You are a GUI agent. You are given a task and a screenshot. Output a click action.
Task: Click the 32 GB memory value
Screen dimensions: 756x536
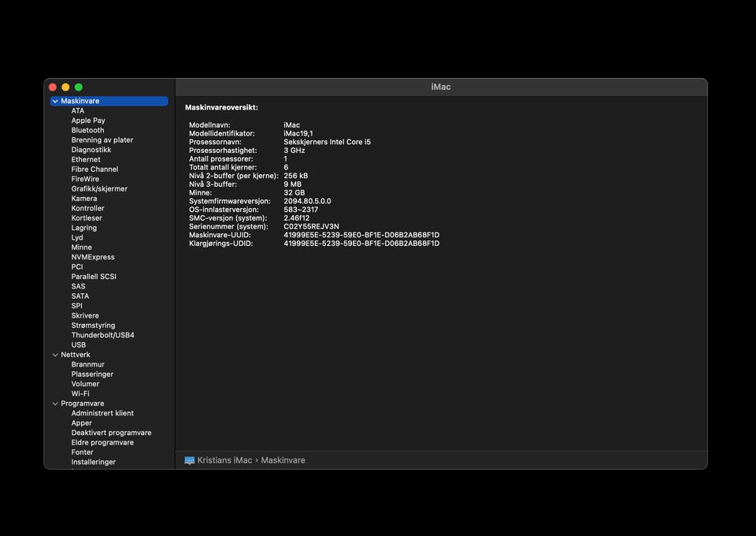(294, 192)
